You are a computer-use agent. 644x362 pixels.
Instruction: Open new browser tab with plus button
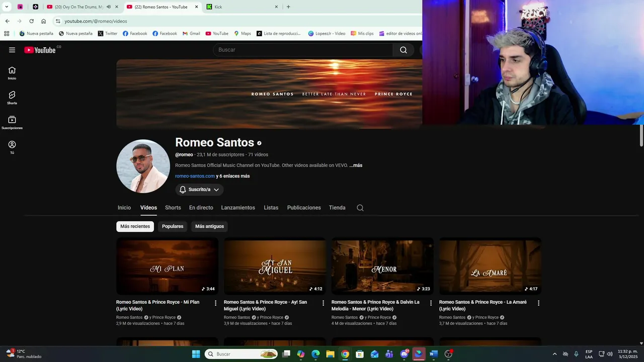288,7
